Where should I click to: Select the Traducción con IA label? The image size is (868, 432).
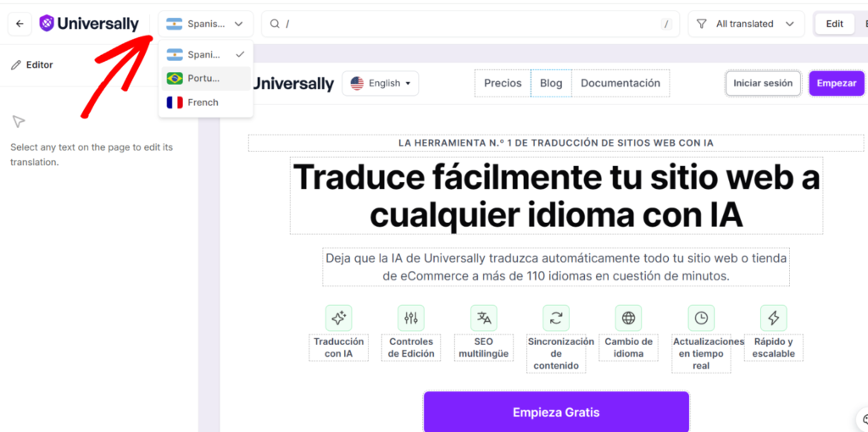click(339, 347)
